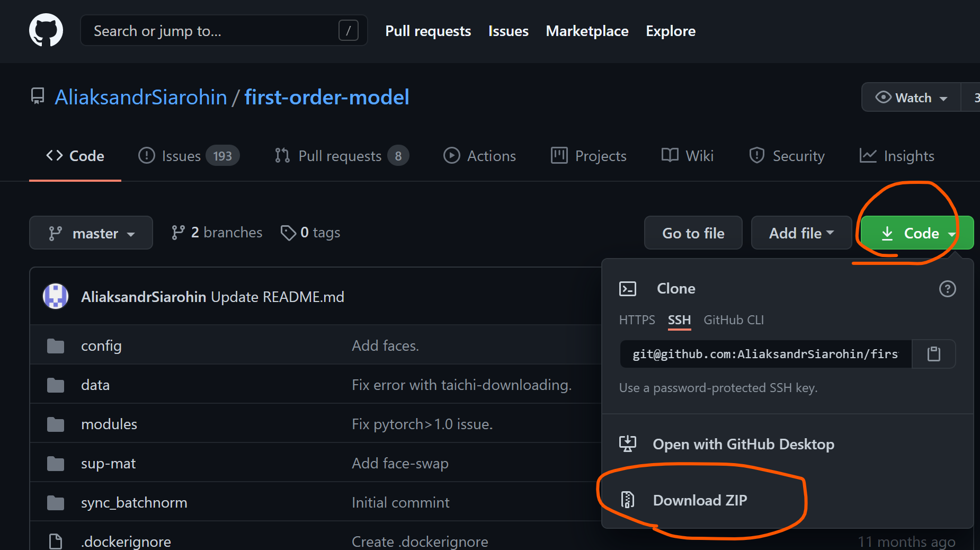
Task: Click the eye icon in Watch button
Action: [883, 97]
